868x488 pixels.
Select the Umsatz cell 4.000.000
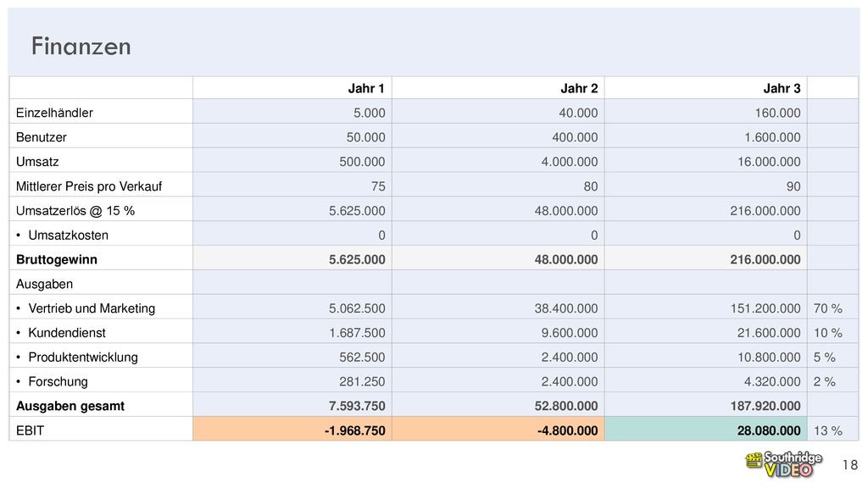pyautogui.click(x=570, y=162)
